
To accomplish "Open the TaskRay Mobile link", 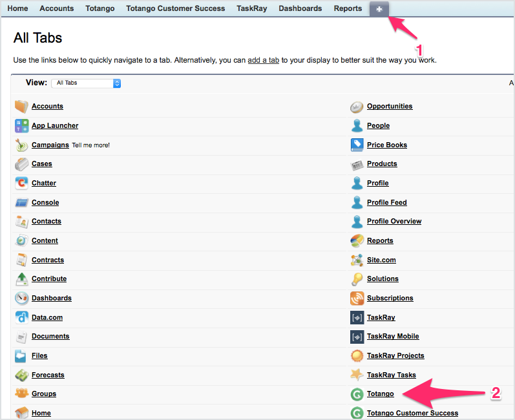I will (x=393, y=336).
